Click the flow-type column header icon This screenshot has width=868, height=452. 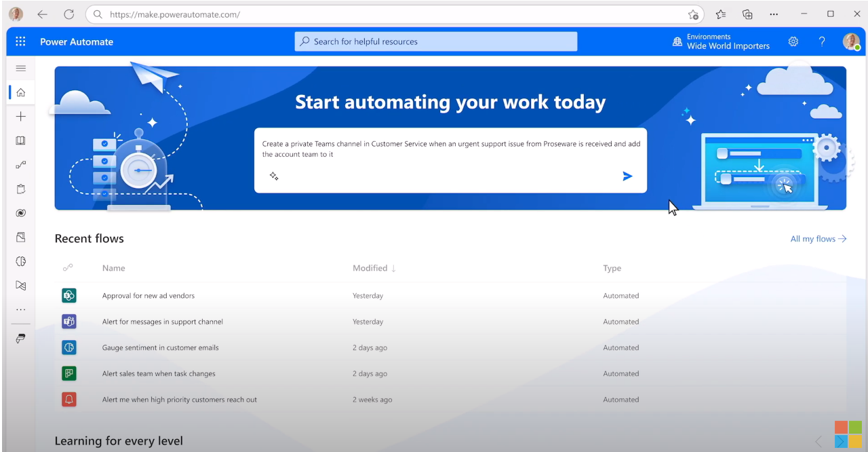pyautogui.click(x=68, y=268)
